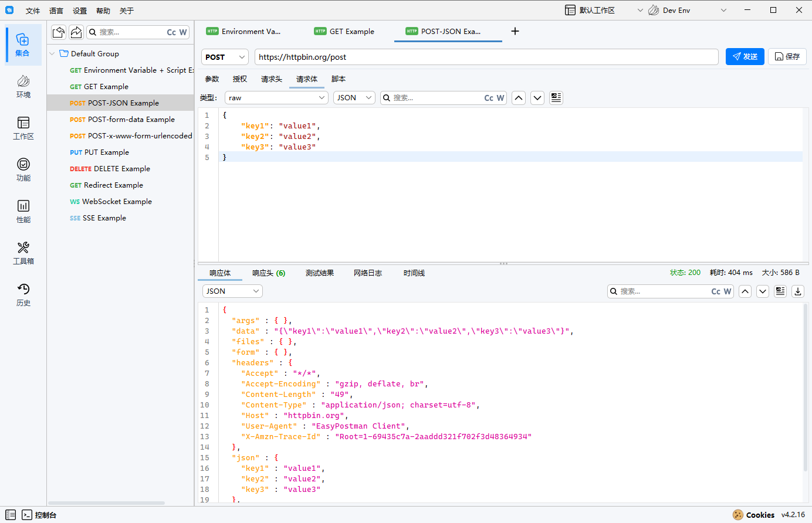The height and width of the screenshot is (523, 812).
Task: Open the console icon in status bar
Action: point(27,515)
